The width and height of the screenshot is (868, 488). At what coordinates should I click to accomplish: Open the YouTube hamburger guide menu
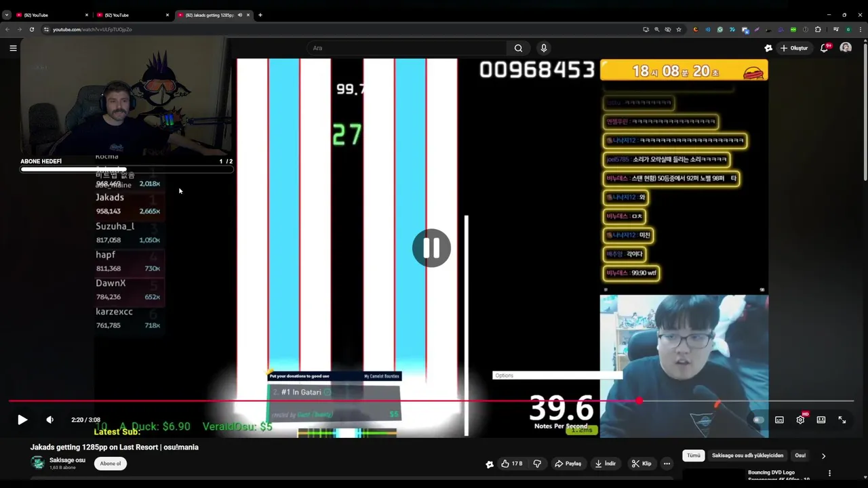click(x=13, y=48)
